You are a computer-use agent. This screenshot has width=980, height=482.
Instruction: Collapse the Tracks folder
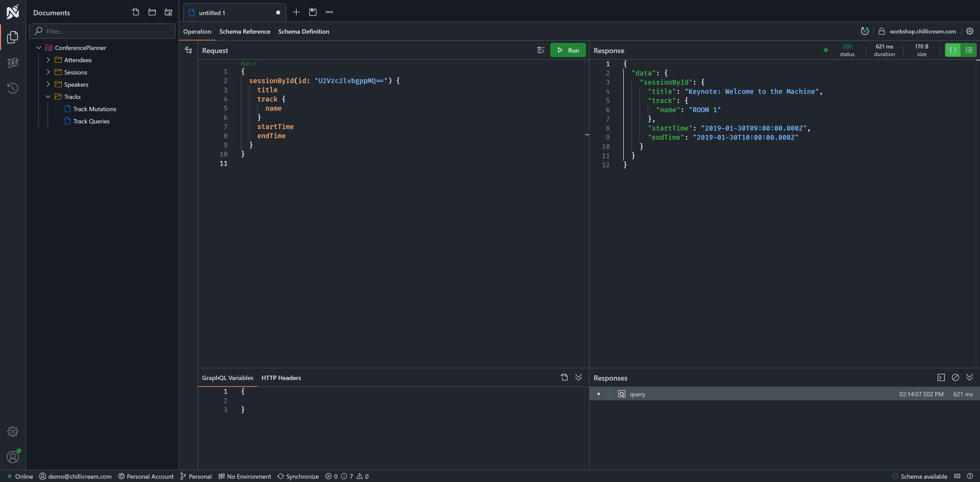[x=48, y=97]
